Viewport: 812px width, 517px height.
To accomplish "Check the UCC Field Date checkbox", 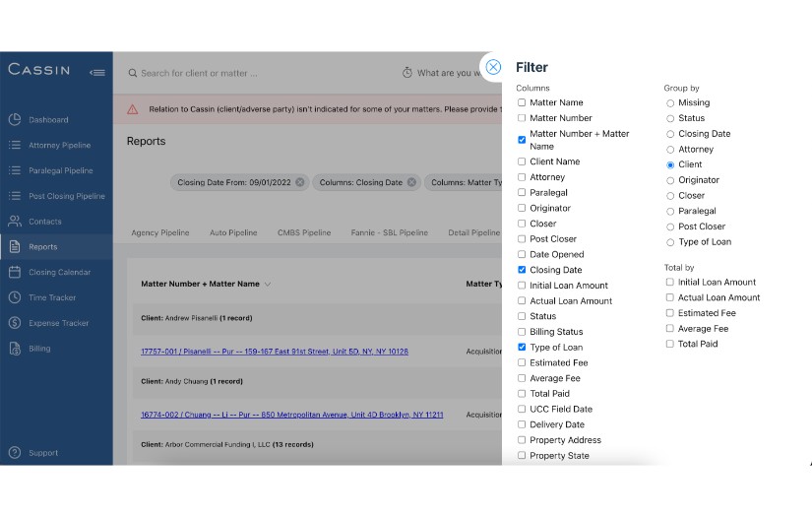I will pyautogui.click(x=522, y=409).
